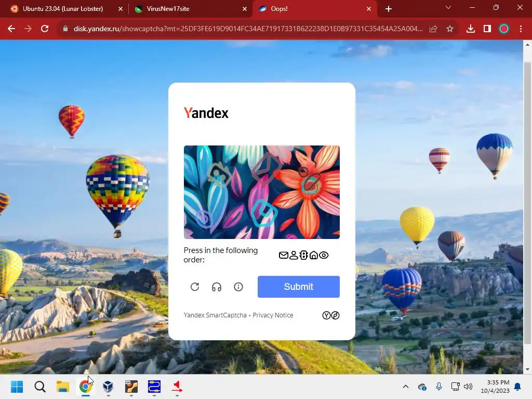Open the Privacy Notice link
This screenshot has height=399, width=532.
coord(273,315)
